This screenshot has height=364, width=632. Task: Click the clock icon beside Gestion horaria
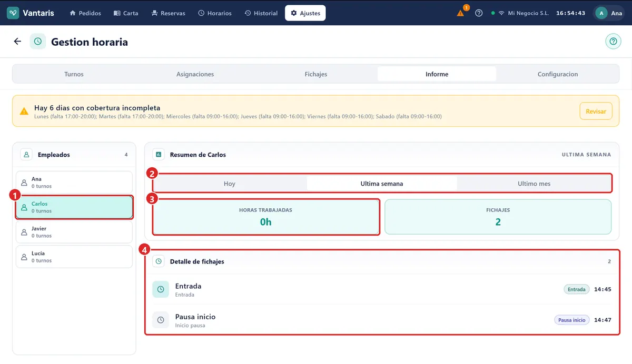[38, 42]
